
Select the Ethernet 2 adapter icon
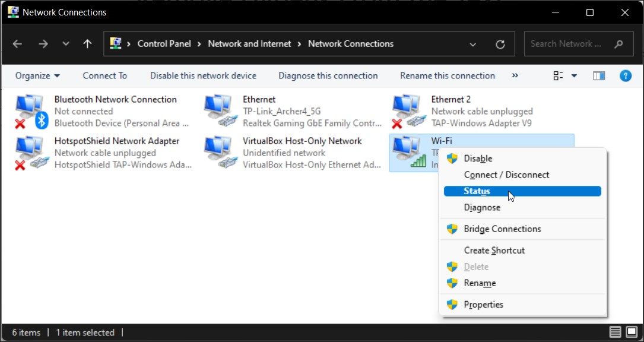(409, 112)
